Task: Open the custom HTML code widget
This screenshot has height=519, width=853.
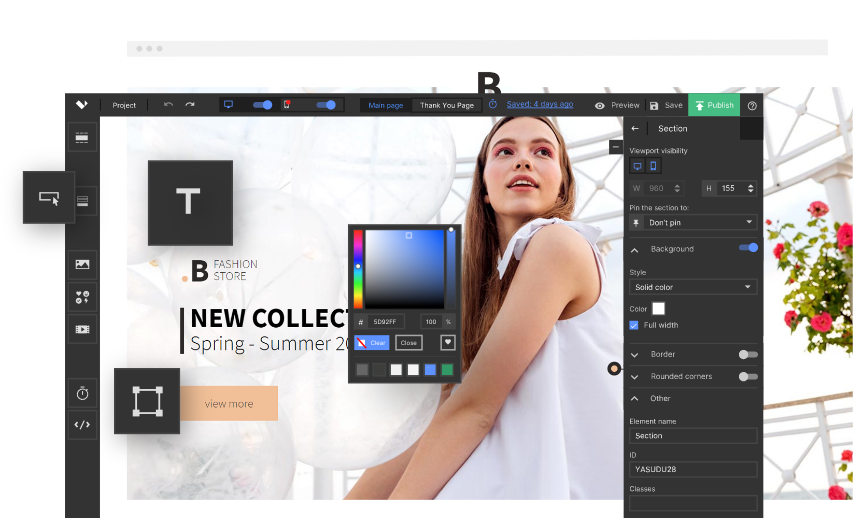Action: point(82,425)
